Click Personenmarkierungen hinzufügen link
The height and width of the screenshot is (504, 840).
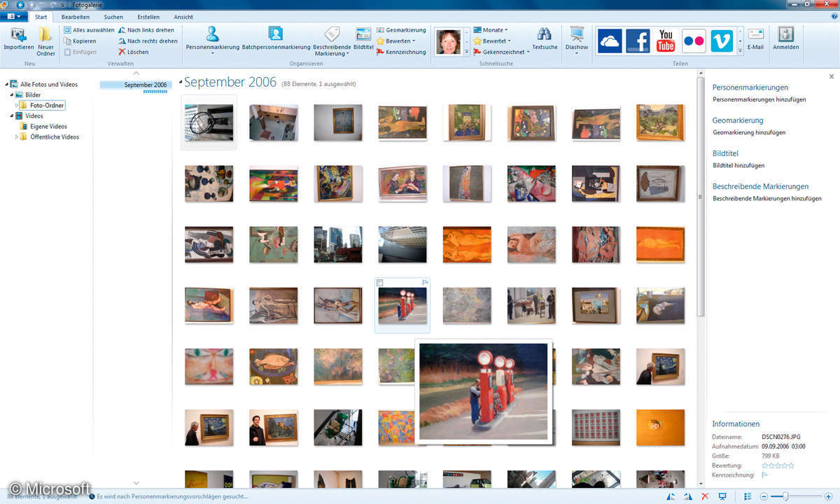(x=759, y=99)
